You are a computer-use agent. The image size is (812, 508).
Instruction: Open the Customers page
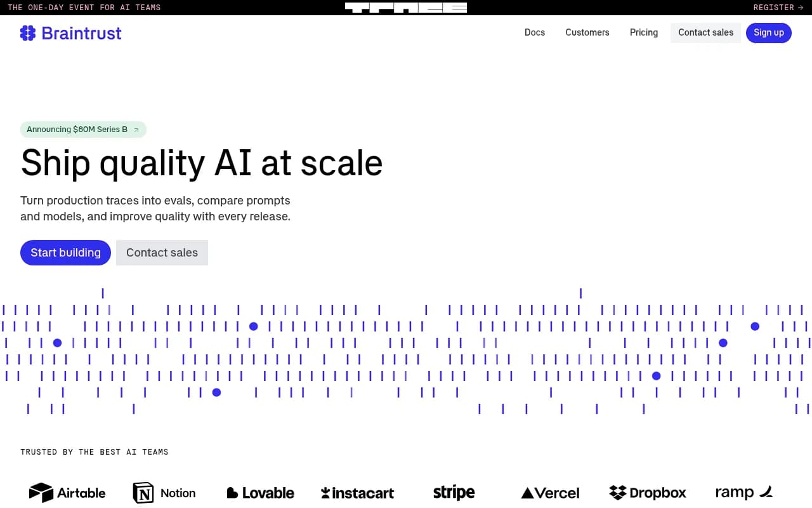pyautogui.click(x=587, y=32)
